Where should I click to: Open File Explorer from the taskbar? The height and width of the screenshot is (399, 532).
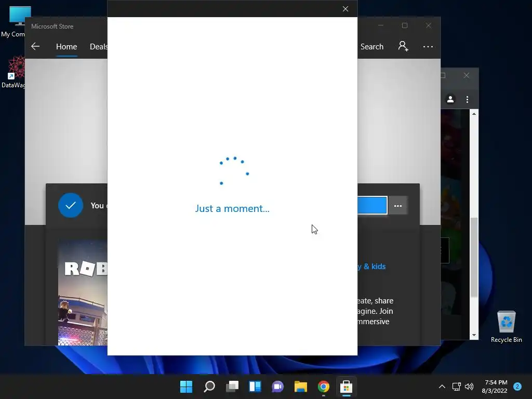coord(301,387)
